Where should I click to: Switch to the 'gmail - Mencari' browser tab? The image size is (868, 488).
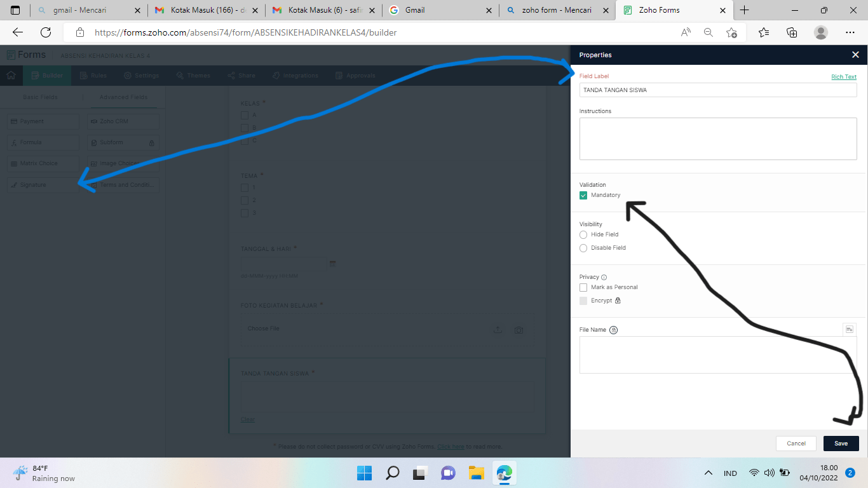point(89,10)
